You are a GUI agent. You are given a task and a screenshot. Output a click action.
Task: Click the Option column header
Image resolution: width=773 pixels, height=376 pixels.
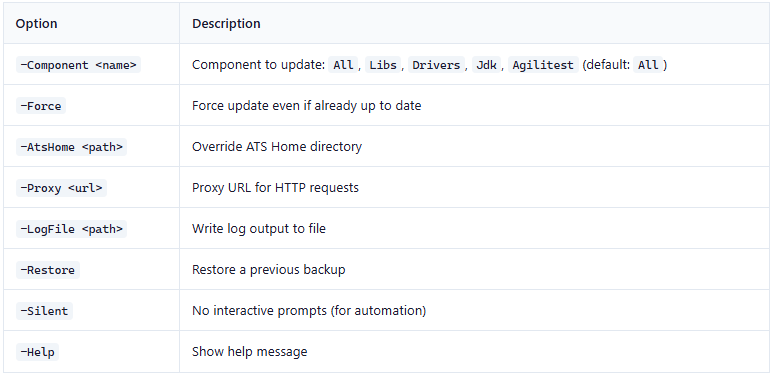(x=36, y=24)
